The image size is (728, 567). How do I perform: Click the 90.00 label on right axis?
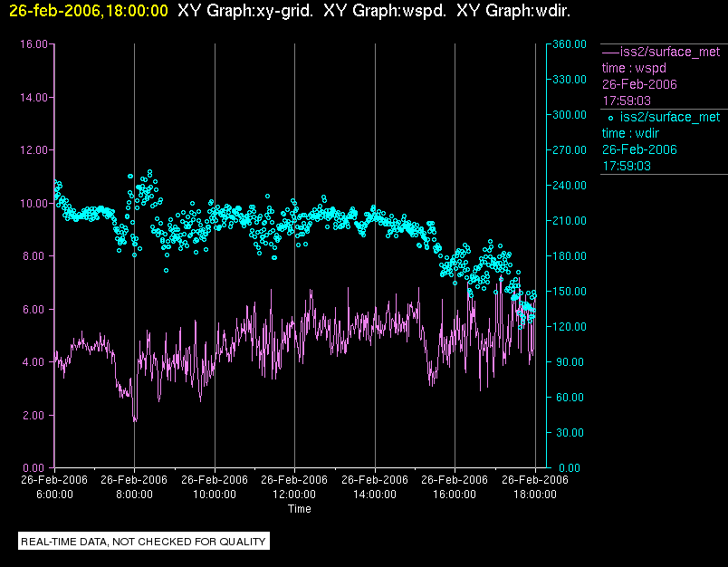(570, 361)
